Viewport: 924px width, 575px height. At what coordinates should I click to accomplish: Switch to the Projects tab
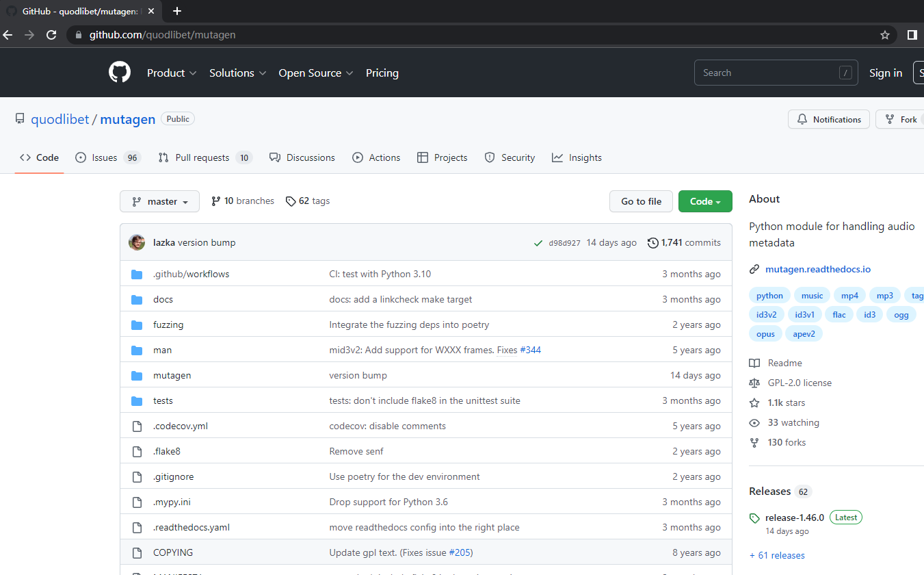click(x=443, y=157)
